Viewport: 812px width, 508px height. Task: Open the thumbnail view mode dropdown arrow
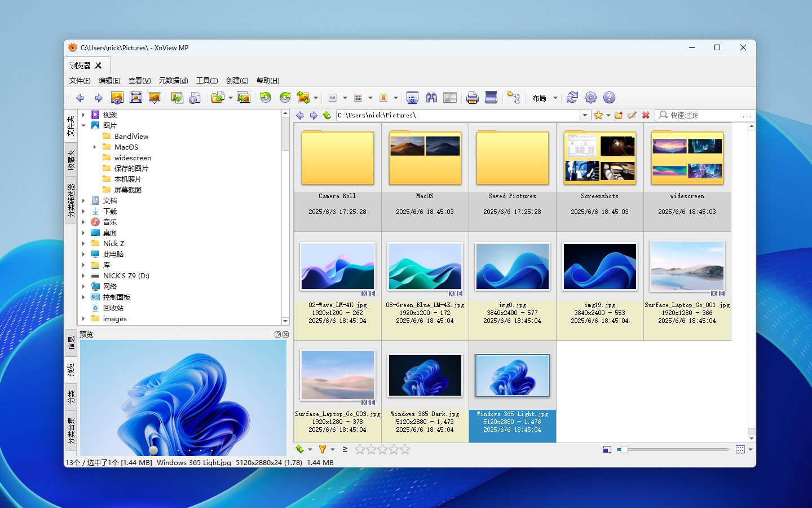(x=751, y=449)
